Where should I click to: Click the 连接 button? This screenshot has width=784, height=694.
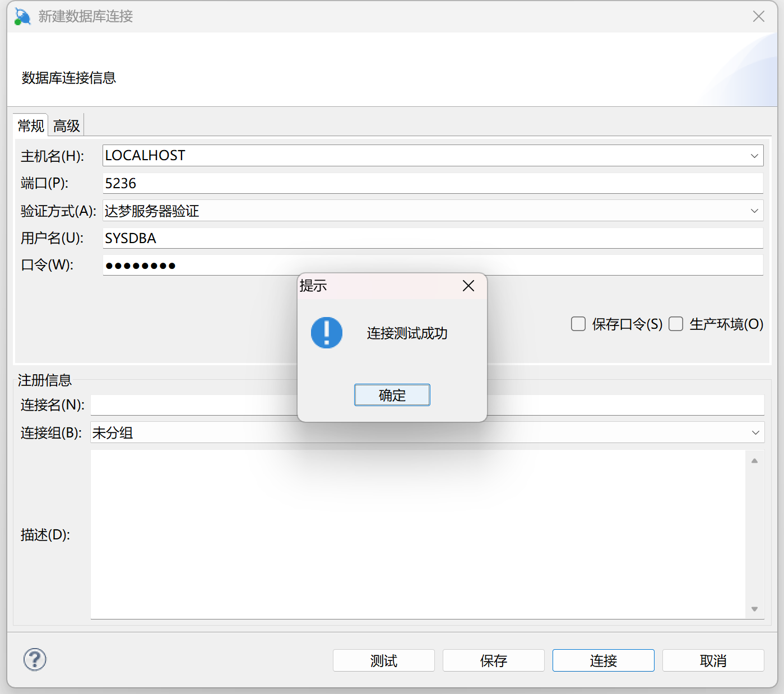click(604, 660)
